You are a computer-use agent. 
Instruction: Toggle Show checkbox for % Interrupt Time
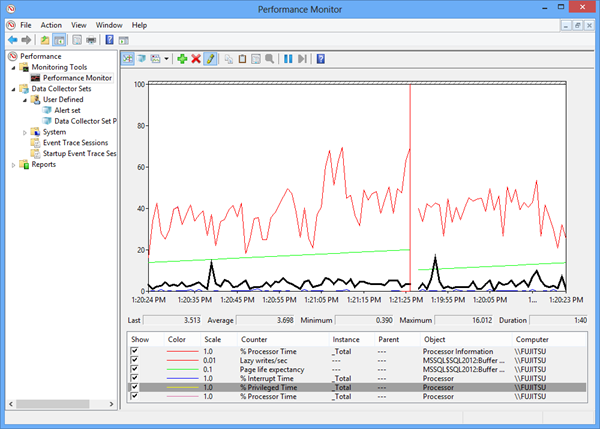(x=135, y=379)
